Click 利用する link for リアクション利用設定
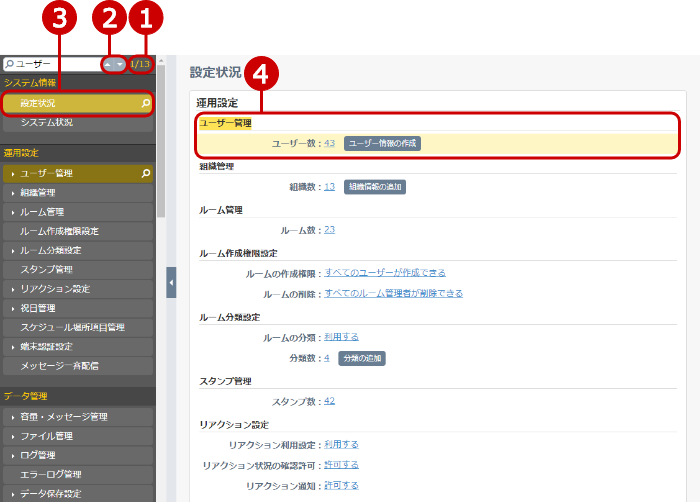The image size is (700, 503). 342,445
